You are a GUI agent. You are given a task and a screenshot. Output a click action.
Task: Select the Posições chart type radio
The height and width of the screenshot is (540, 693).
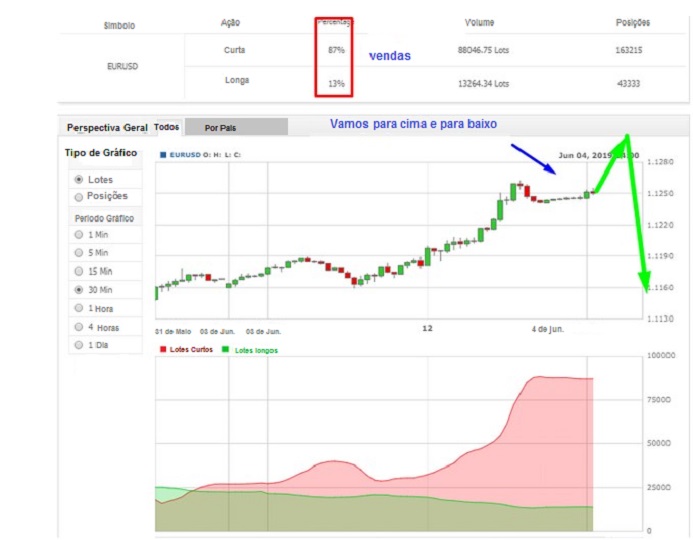79,196
